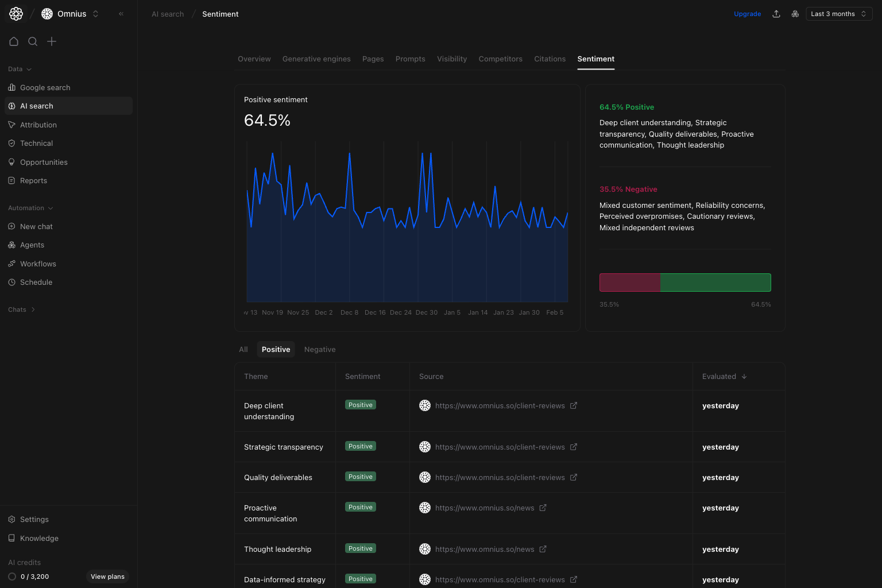The image size is (882, 588).
Task: Open the Knowledge section
Action: tap(39, 538)
